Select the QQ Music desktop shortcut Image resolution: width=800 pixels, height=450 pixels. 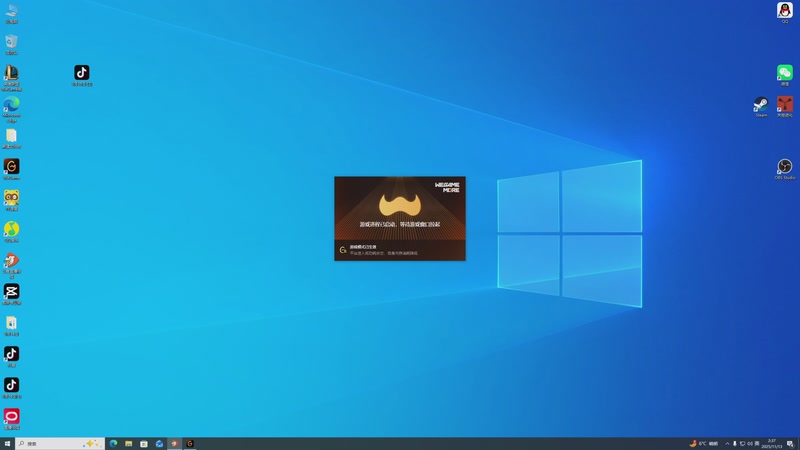[11, 232]
